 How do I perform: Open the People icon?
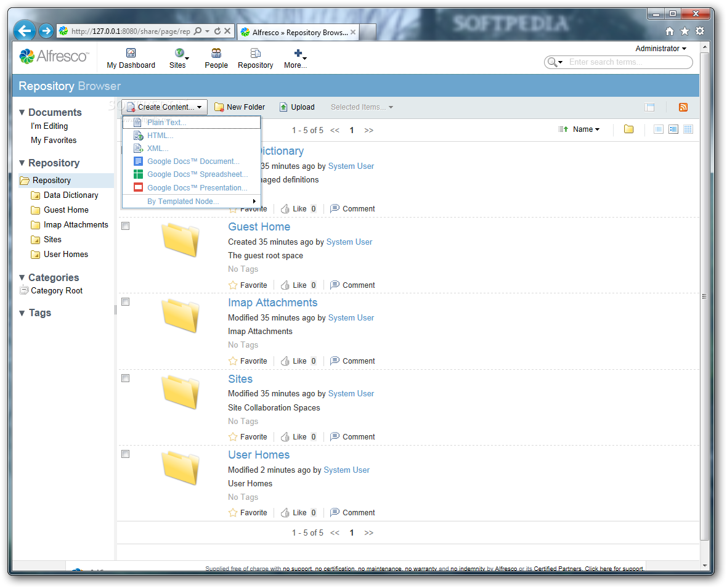(216, 53)
